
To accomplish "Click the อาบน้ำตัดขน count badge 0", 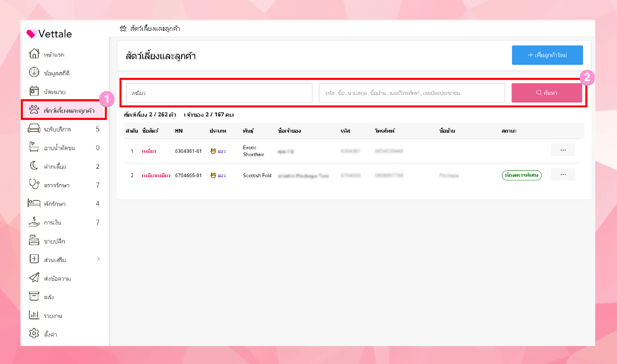I will [98, 148].
